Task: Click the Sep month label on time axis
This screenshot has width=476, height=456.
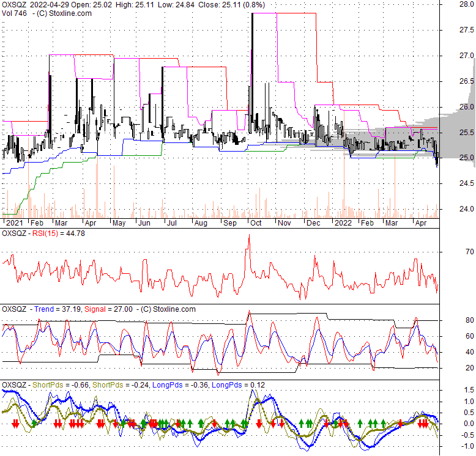Action: [230, 223]
